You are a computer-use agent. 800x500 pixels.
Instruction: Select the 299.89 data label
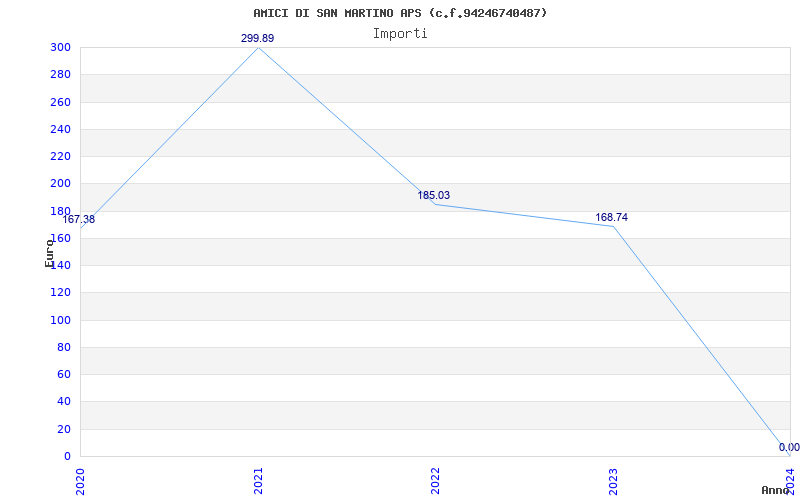click(258, 38)
